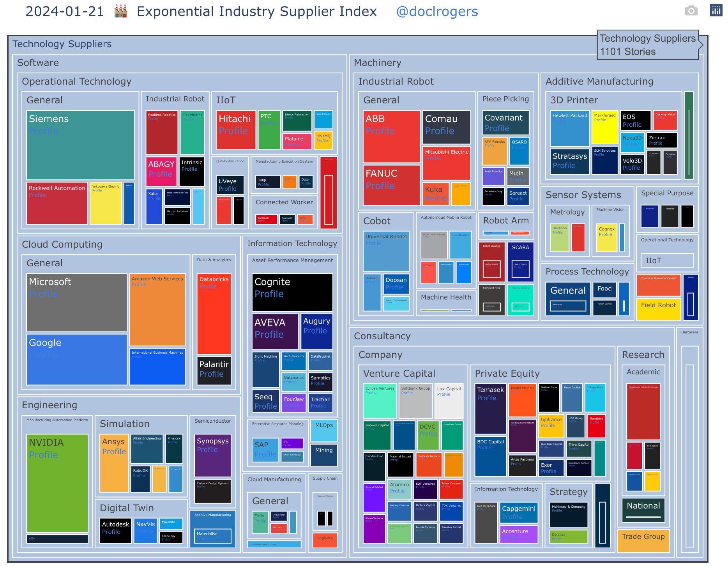Select the Palantir tile
728x567 pixels.
(214, 371)
